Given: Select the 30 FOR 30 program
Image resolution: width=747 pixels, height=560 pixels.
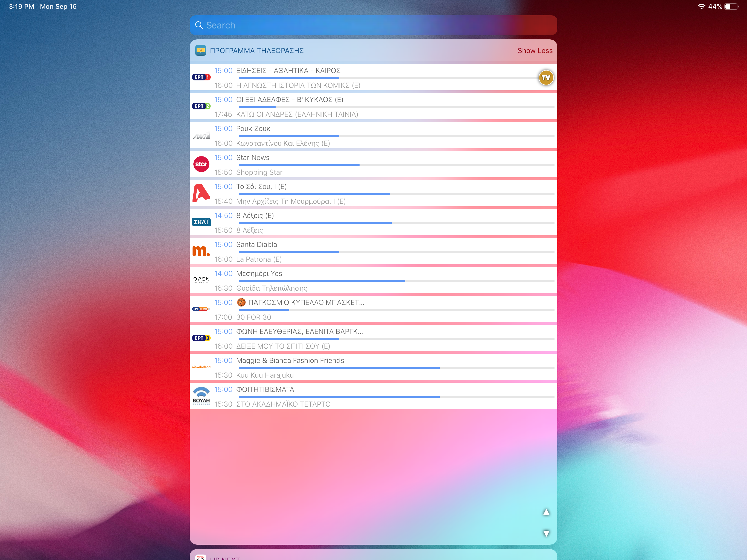Looking at the screenshot, I should pyautogui.click(x=254, y=317).
